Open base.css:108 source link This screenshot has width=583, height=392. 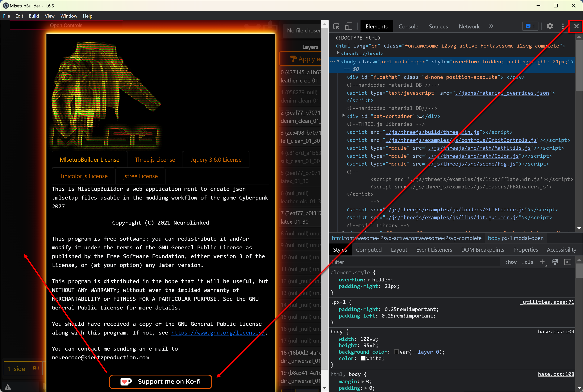tap(556, 374)
